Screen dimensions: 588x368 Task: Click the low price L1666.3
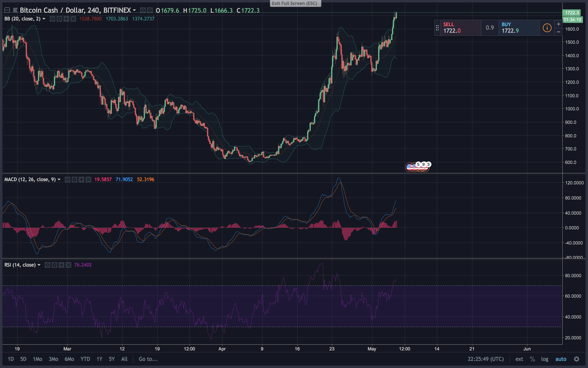coord(221,10)
